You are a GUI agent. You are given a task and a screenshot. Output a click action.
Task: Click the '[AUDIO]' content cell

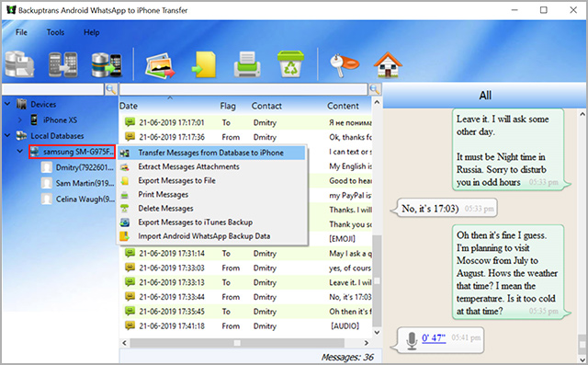[345, 325]
